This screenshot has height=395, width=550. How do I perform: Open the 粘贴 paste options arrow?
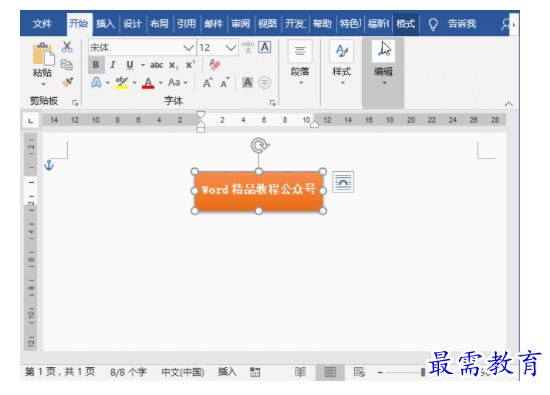[43, 85]
